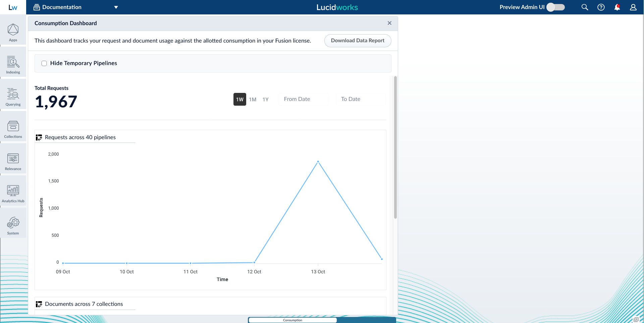Open the help question mark icon

[601, 7]
